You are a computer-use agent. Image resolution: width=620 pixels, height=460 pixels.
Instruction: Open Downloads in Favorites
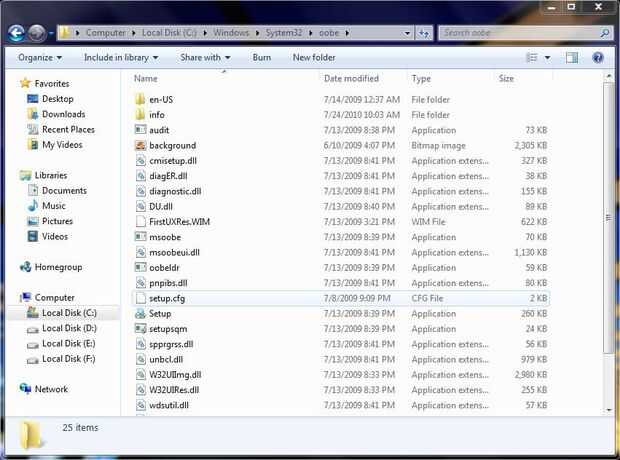pos(64,114)
